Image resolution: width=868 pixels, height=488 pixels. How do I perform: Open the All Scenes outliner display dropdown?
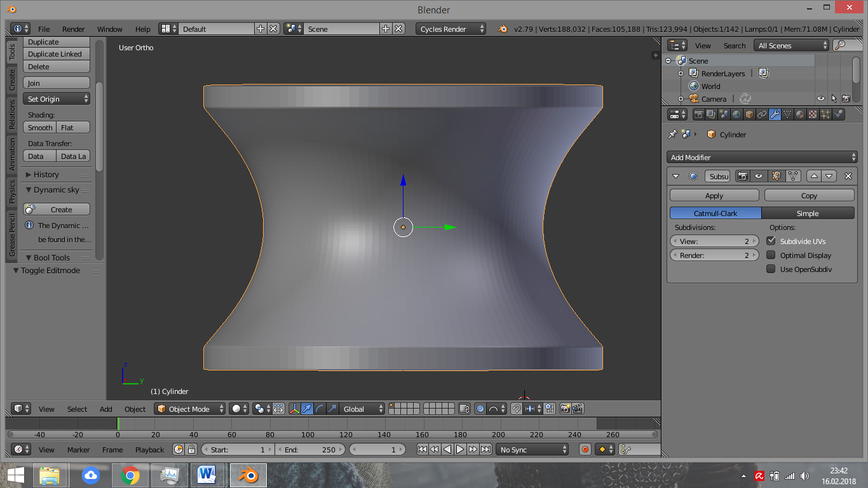point(792,45)
